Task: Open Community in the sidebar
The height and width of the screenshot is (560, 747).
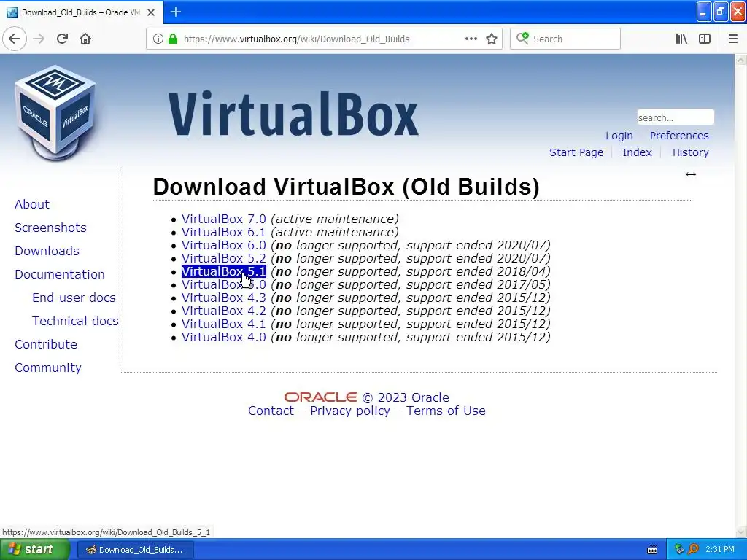Action: point(47,367)
